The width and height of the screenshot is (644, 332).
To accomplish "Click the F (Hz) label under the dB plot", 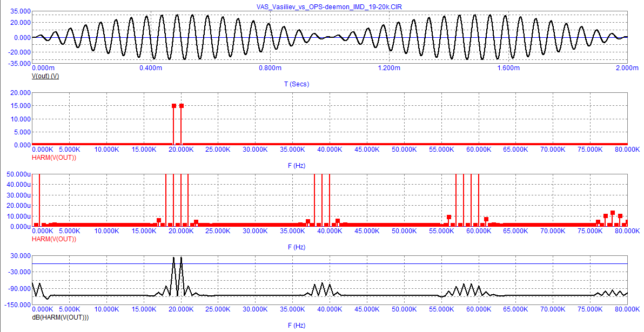I will point(297,326).
